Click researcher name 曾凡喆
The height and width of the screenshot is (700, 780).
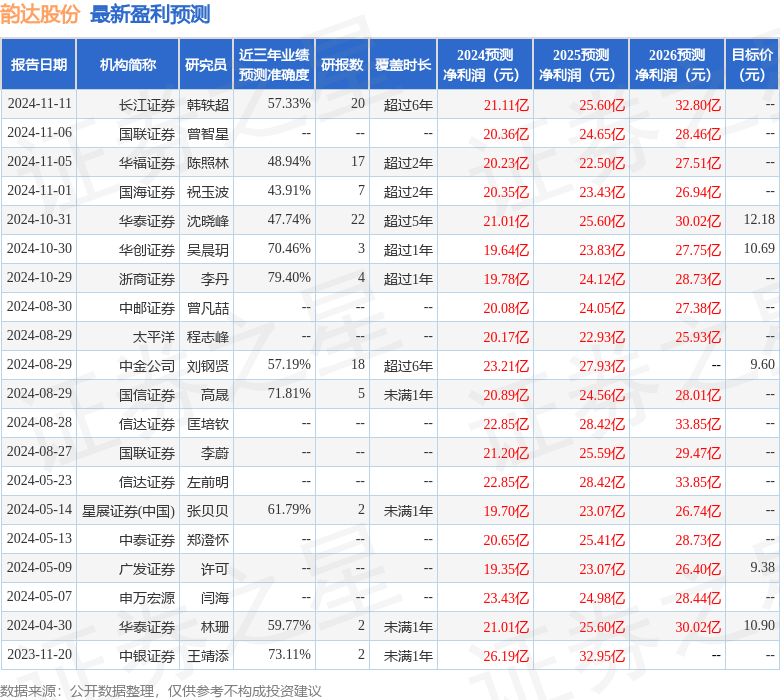tap(208, 308)
